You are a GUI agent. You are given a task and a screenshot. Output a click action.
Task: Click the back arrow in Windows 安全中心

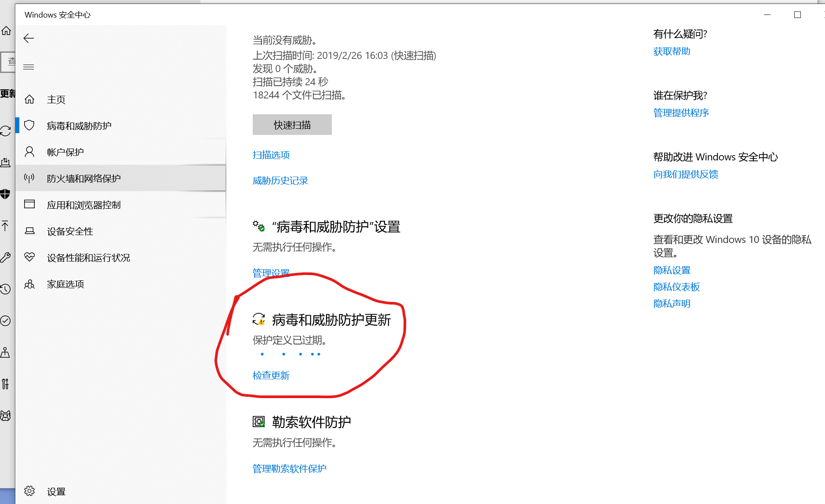point(29,38)
